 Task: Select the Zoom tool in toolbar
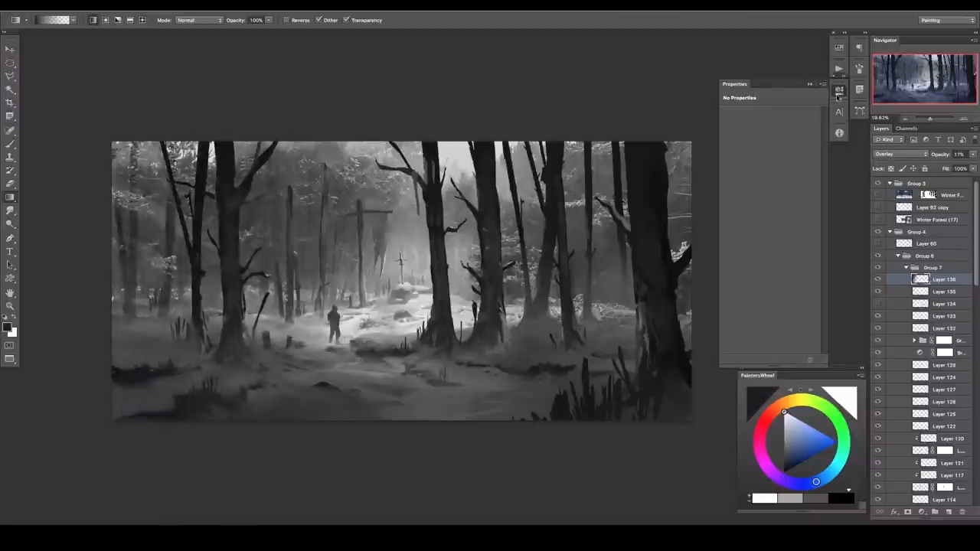click(x=10, y=306)
